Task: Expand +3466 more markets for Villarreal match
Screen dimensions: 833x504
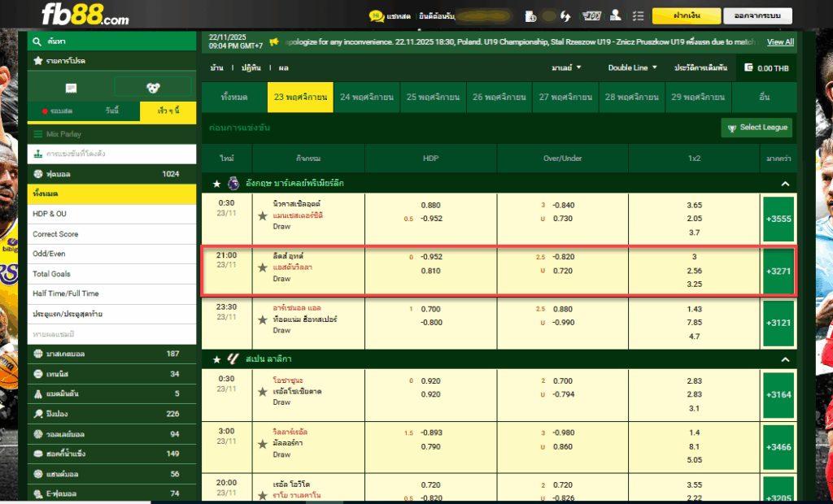Action: (x=778, y=447)
